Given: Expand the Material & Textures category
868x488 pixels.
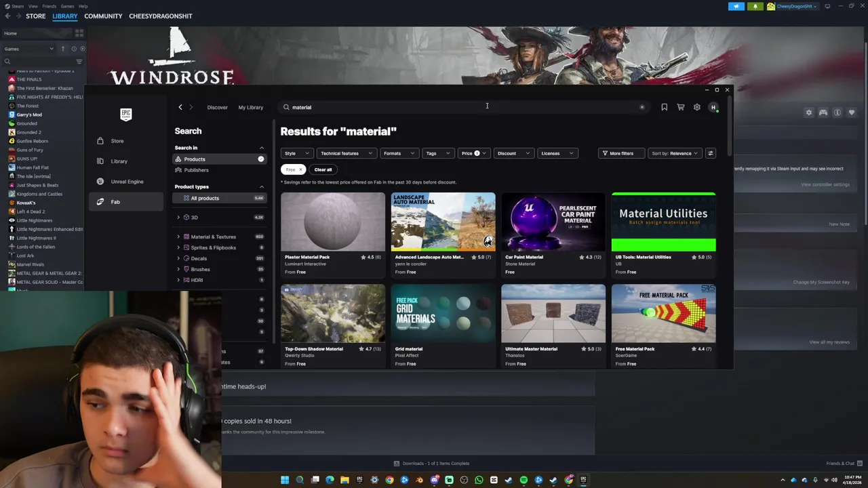Looking at the screenshot, I should pos(178,237).
